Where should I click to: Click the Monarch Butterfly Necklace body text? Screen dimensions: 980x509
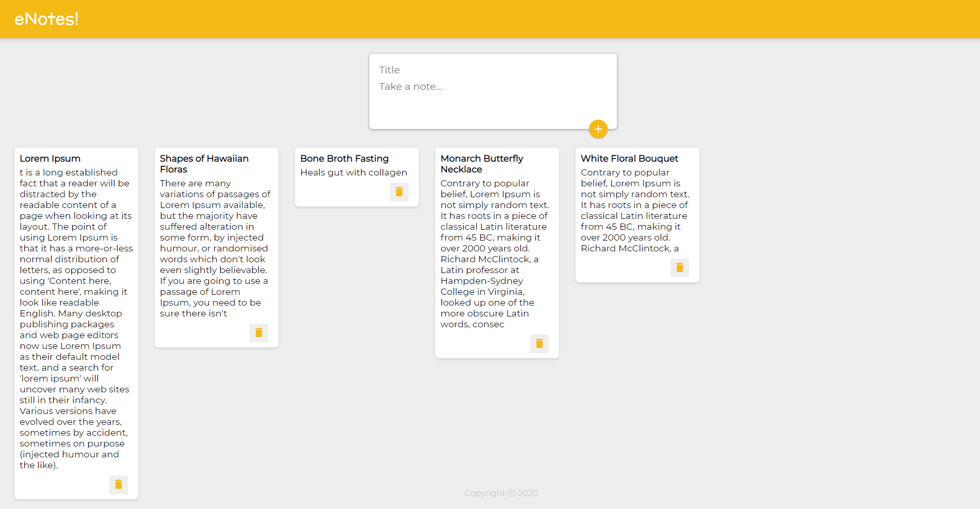coord(494,253)
